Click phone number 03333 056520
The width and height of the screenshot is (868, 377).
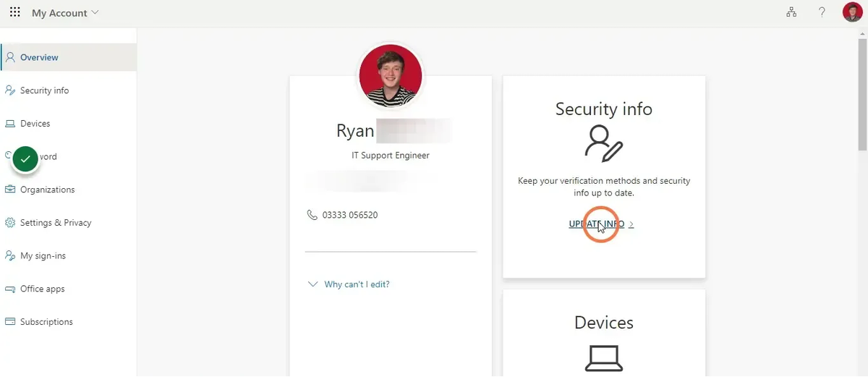pos(350,215)
